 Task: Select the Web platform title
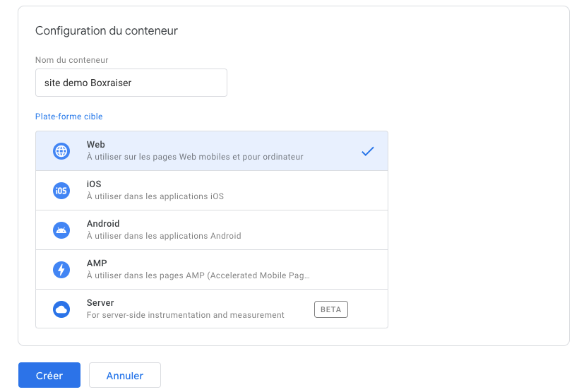(96, 145)
